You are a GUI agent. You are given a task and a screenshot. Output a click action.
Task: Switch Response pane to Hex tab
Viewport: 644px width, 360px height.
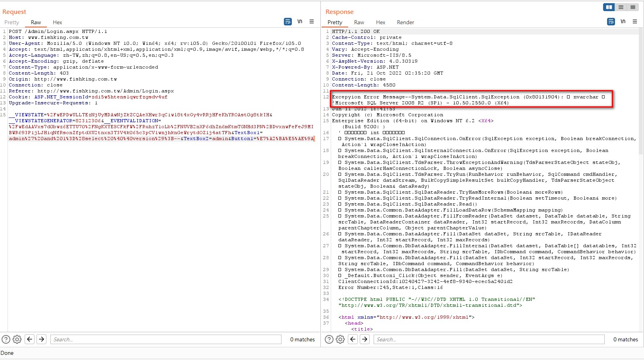tap(380, 23)
